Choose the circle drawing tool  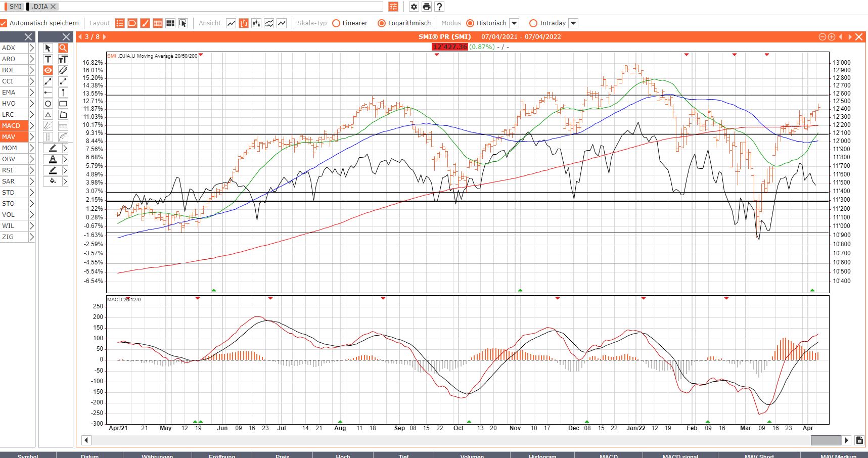point(48,104)
